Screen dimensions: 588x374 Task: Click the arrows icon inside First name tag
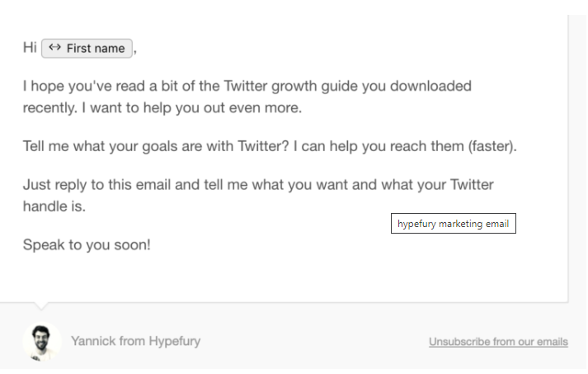pos(54,47)
